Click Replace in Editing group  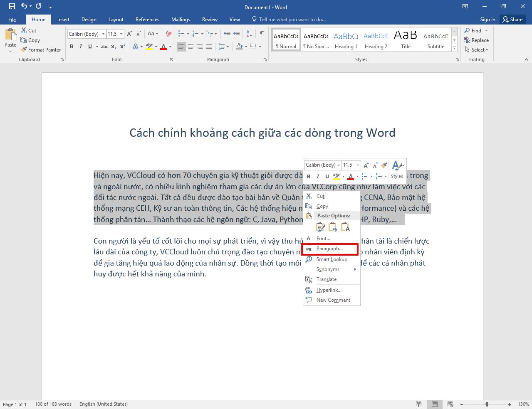tap(476, 40)
